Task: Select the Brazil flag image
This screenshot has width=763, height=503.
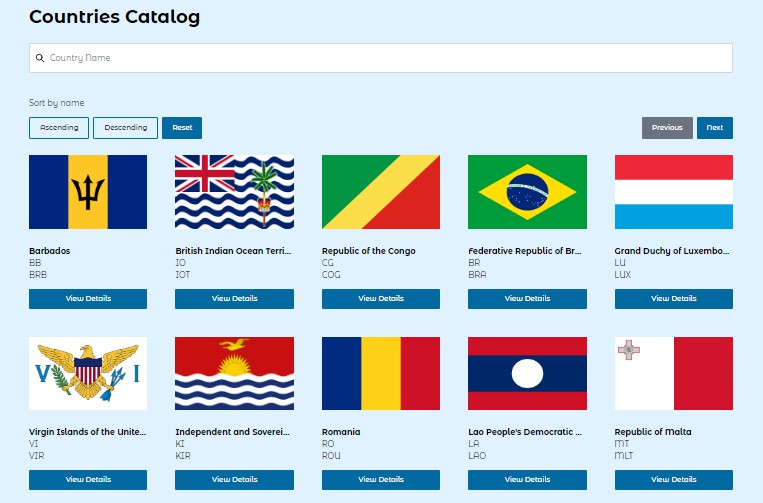Action: pos(527,192)
